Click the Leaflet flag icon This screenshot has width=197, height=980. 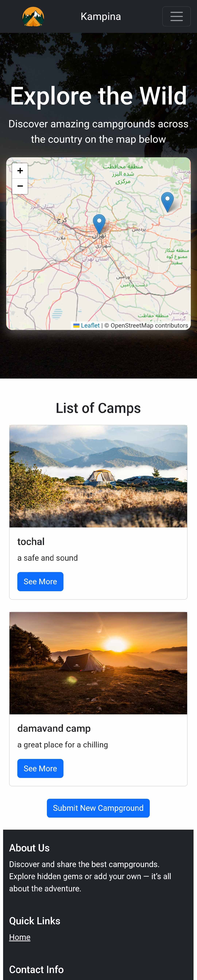(76, 325)
